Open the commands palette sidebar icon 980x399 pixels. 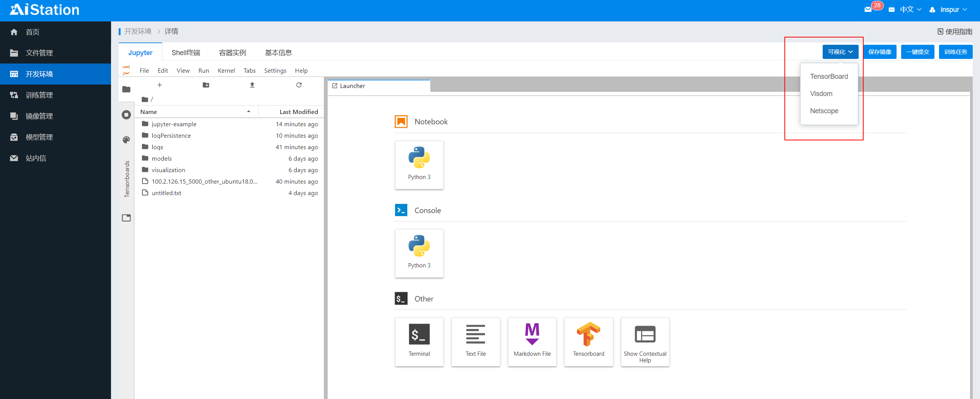[x=126, y=140]
